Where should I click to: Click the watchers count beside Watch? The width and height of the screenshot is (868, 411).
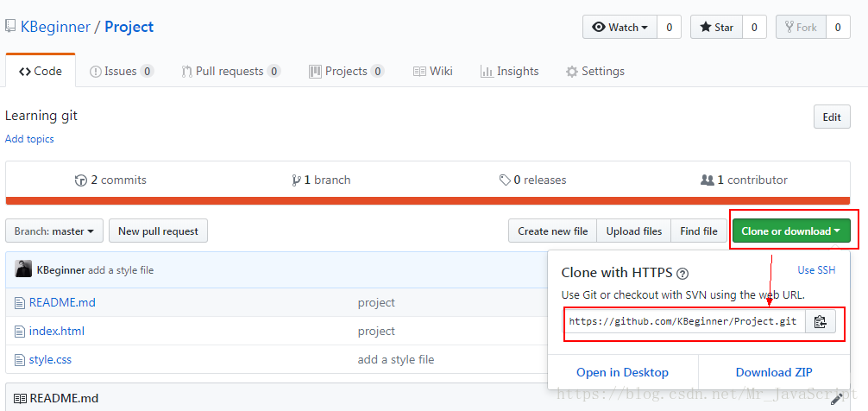pyautogui.click(x=670, y=27)
